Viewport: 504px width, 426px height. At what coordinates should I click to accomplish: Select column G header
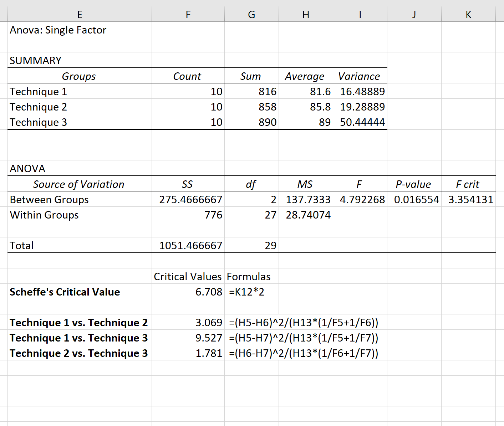tap(251, 14)
